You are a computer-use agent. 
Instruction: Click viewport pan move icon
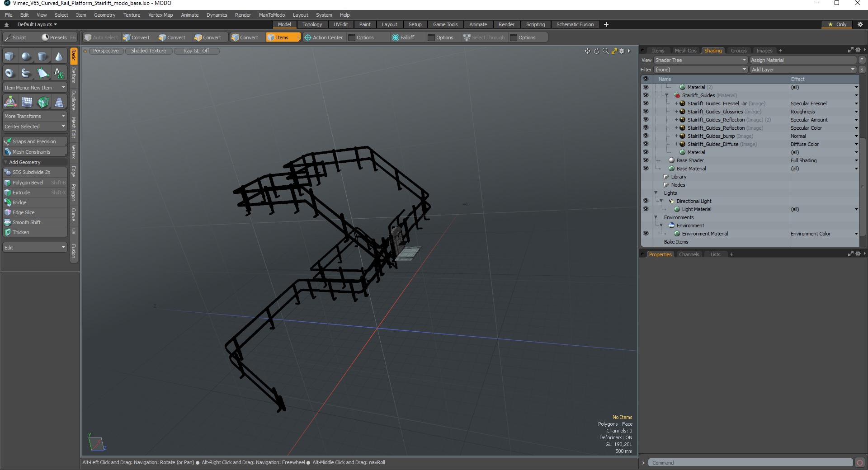click(587, 51)
